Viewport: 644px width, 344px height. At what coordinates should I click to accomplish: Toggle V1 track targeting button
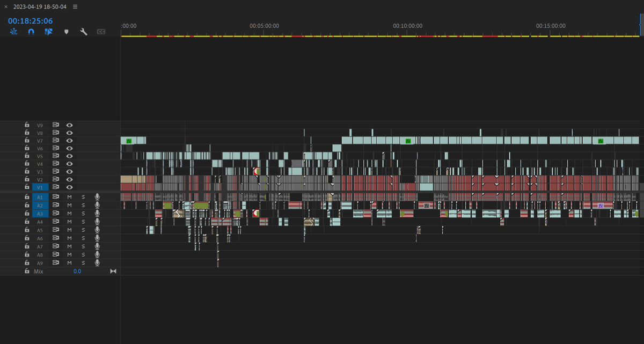(x=40, y=187)
